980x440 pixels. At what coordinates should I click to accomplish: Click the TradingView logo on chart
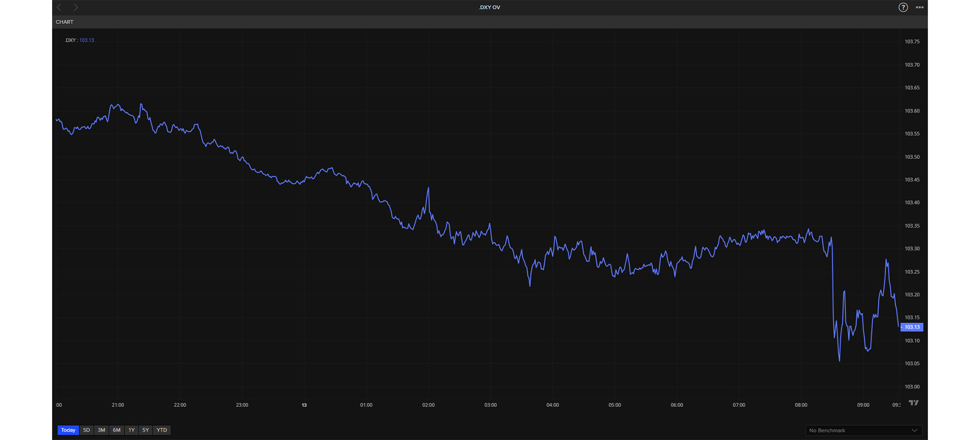coord(914,403)
